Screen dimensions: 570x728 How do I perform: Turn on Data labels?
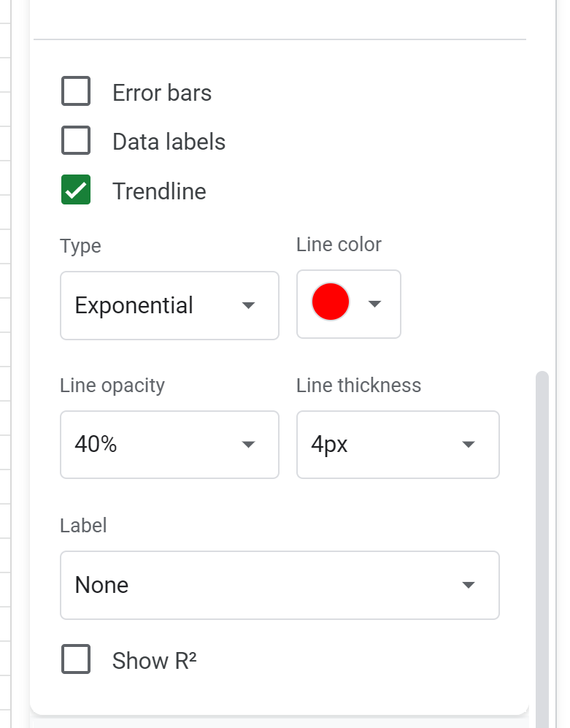pos(76,141)
